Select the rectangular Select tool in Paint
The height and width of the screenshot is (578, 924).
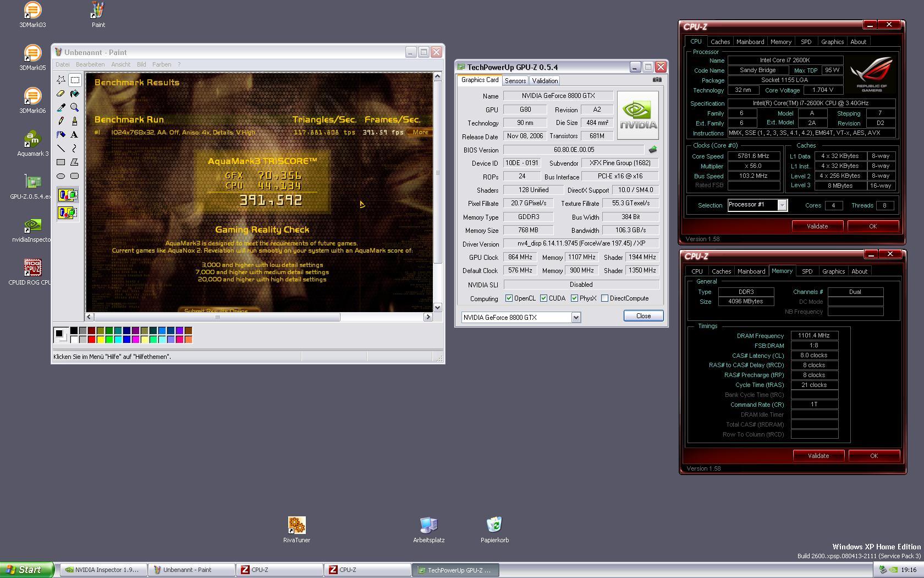tap(75, 80)
